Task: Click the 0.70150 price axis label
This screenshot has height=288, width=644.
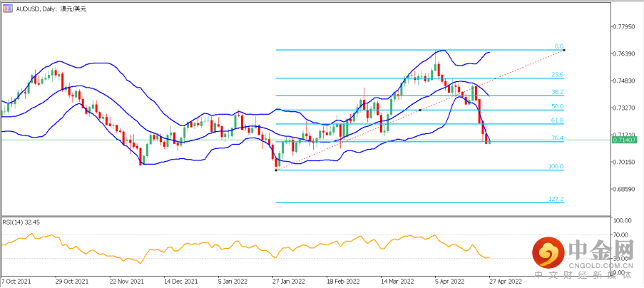Action: tap(624, 162)
